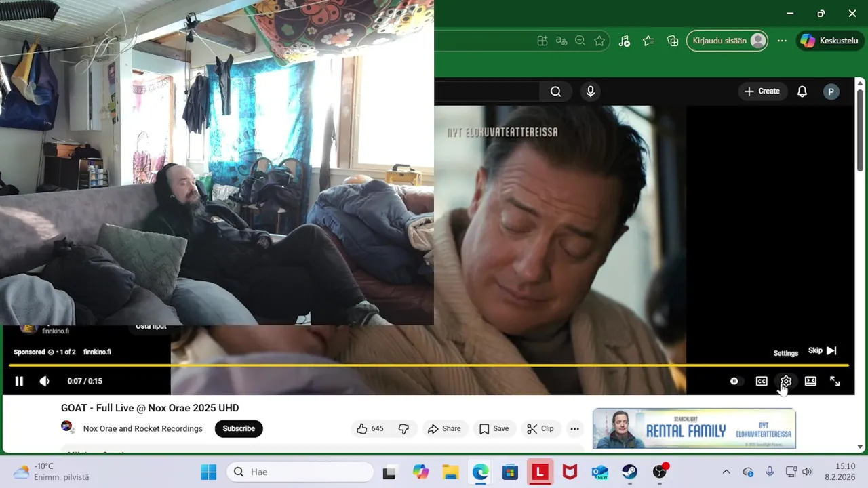Open the clock and date 15.10
Screen dimensions: 868x488
(840, 472)
